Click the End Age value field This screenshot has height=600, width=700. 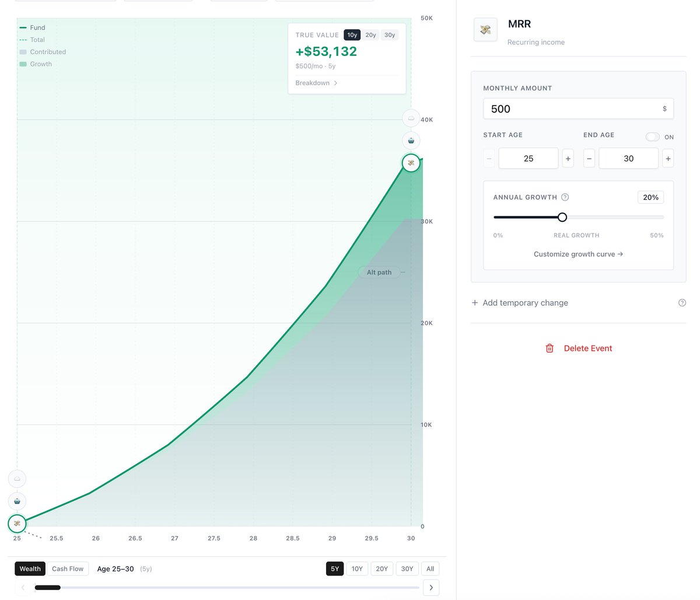pyautogui.click(x=629, y=159)
